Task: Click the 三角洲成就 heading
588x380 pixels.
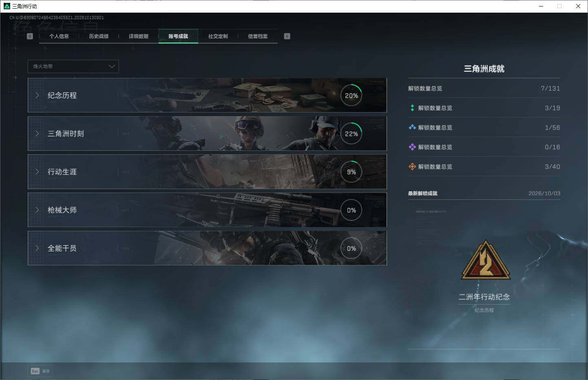Action: [x=484, y=69]
